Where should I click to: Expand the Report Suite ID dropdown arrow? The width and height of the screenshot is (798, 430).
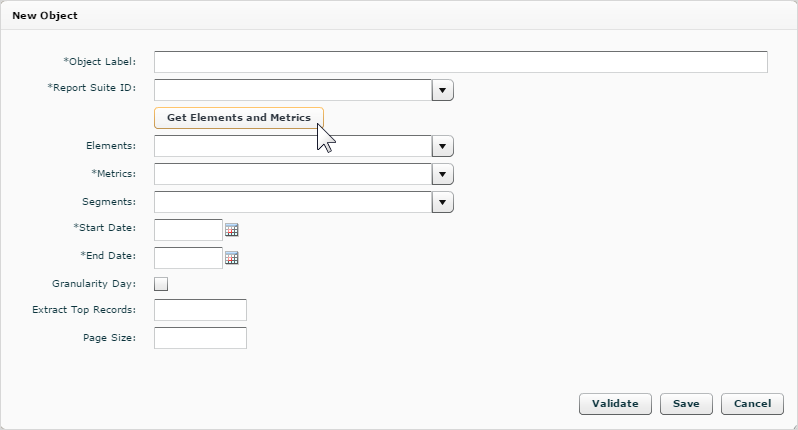tap(443, 90)
